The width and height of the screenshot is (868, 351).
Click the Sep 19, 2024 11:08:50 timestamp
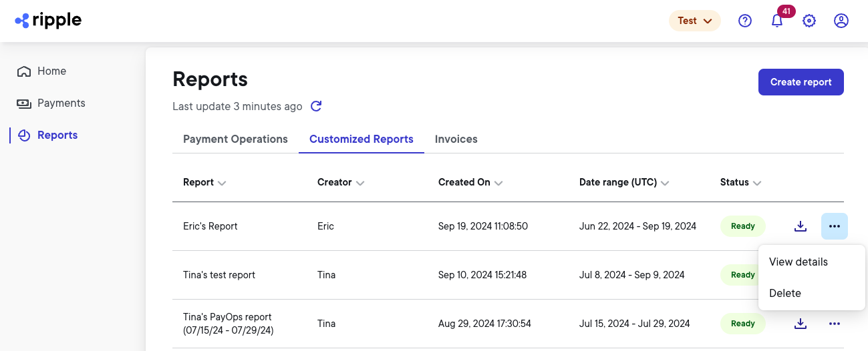click(483, 226)
